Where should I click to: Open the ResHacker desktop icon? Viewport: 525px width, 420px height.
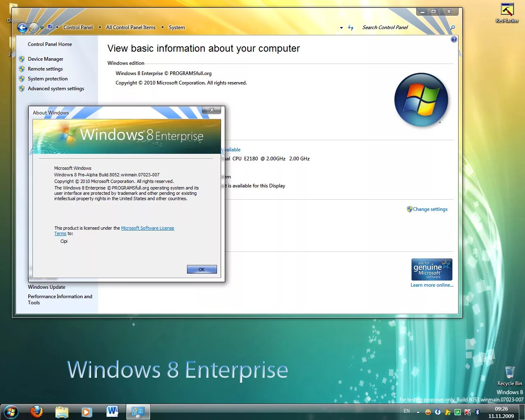[507, 13]
